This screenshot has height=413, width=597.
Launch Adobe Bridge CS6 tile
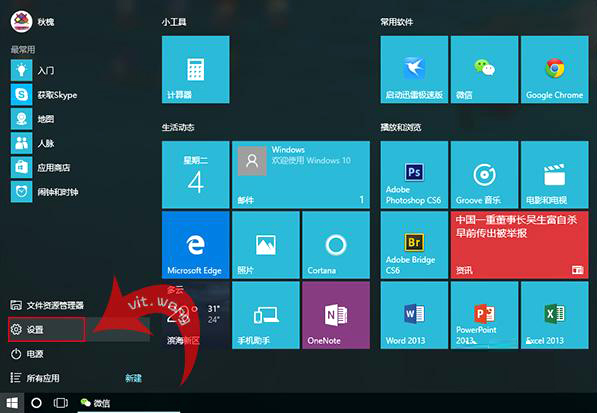pyautogui.click(x=414, y=245)
